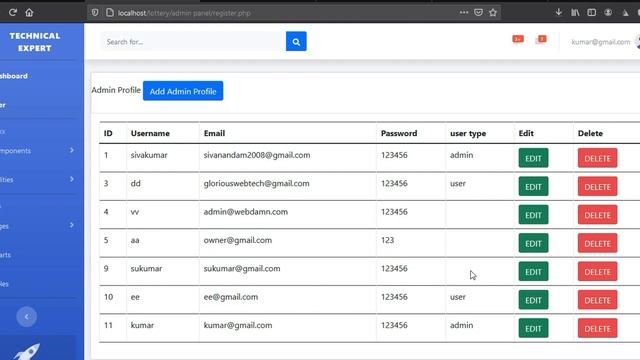Image resolution: width=640 pixels, height=360 pixels.
Task: Open the alerts bell notification badge
Action: tap(518, 39)
